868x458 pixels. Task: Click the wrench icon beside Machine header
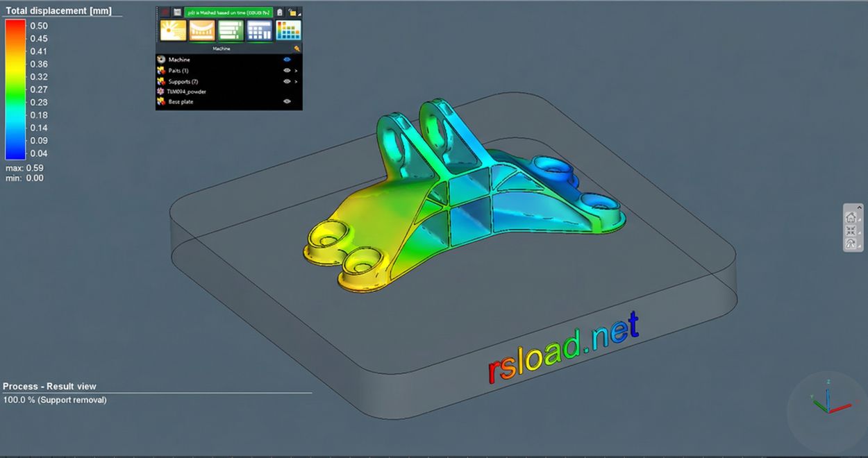point(297,49)
